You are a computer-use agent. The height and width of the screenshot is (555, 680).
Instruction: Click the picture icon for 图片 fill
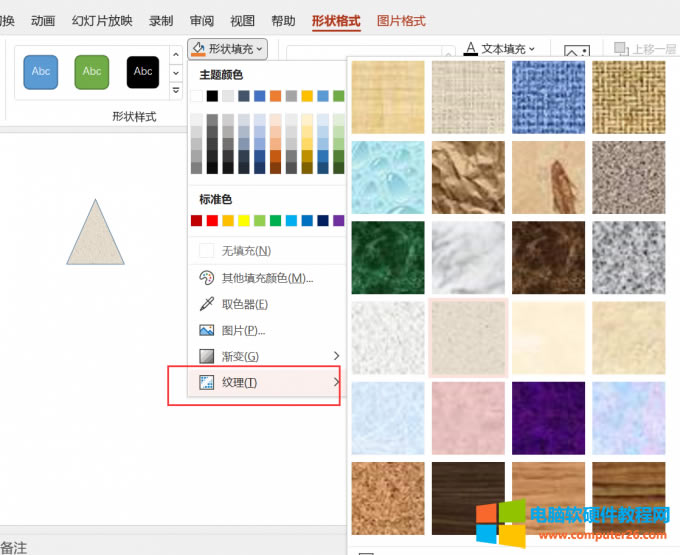(x=207, y=330)
